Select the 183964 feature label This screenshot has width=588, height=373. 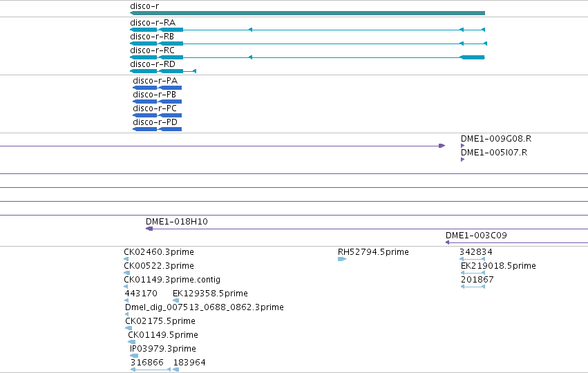pos(189,363)
